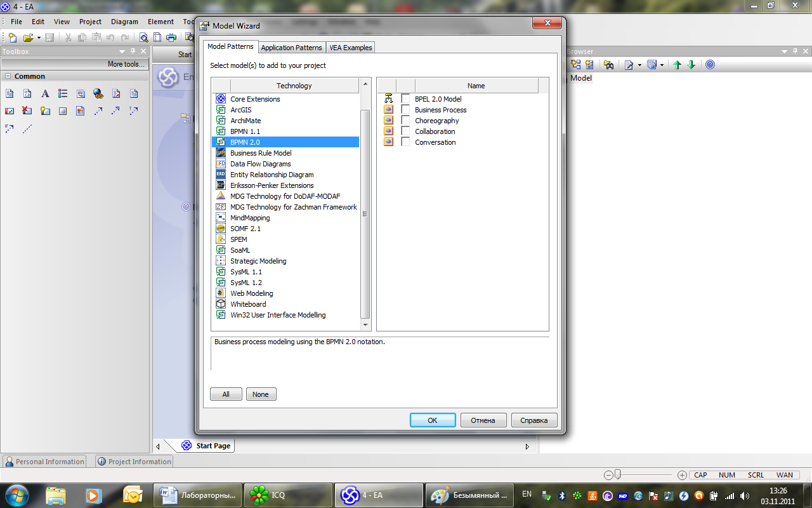Select Whiteboard in Technology list
Viewport: 812px width, 508px height.
[x=248, y=304]
